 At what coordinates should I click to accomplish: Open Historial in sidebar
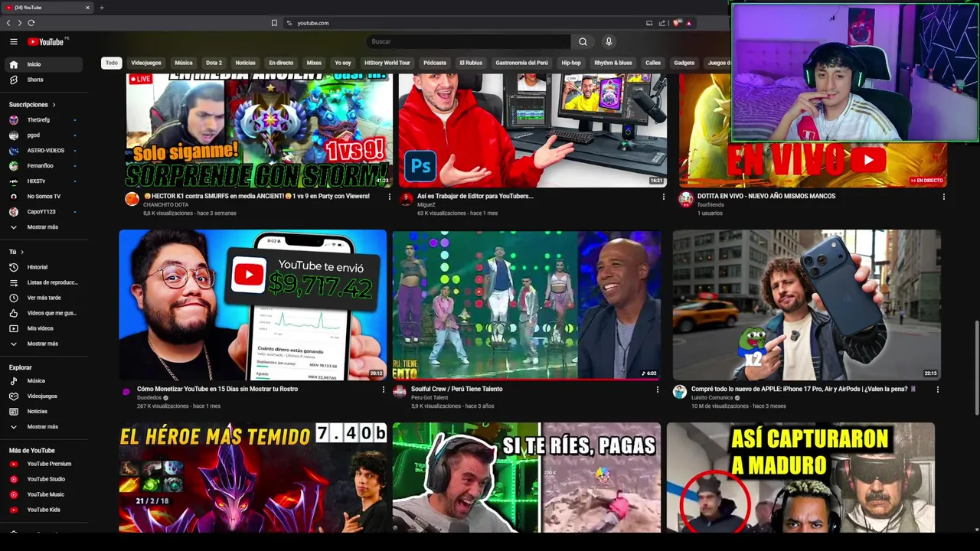click(x=44, y=267)
